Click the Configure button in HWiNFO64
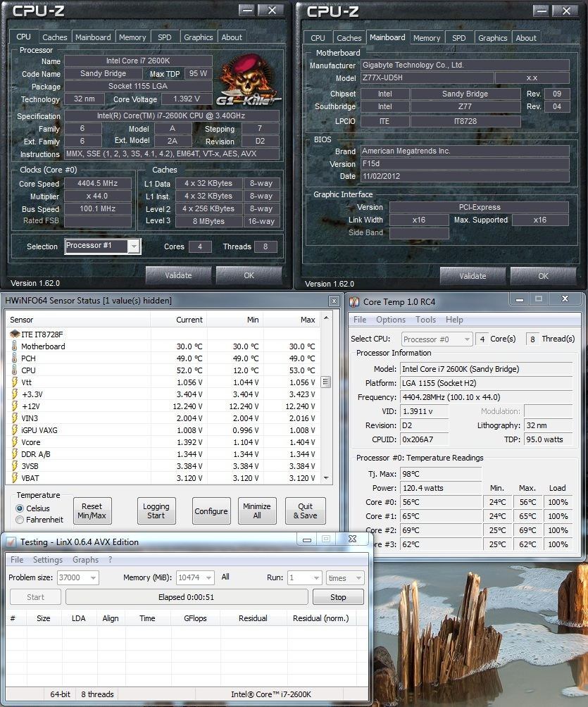588x707 pixels. [x=211, y=511]
